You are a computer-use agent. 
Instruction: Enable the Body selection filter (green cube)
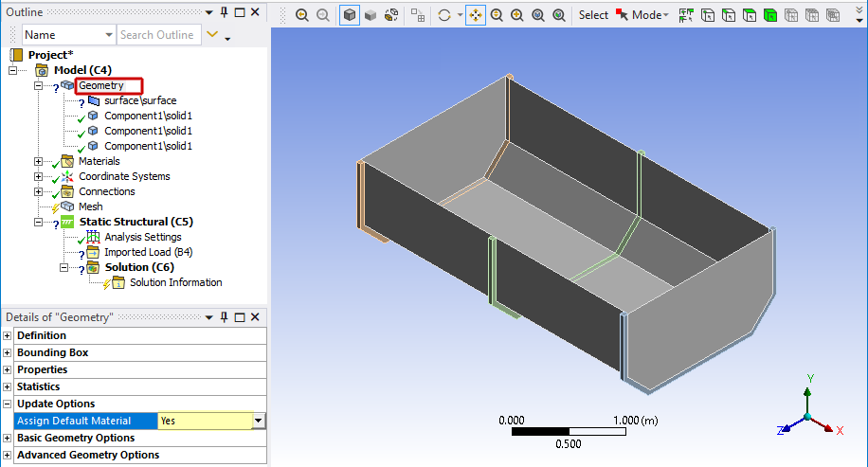click(x=770, y=15)
